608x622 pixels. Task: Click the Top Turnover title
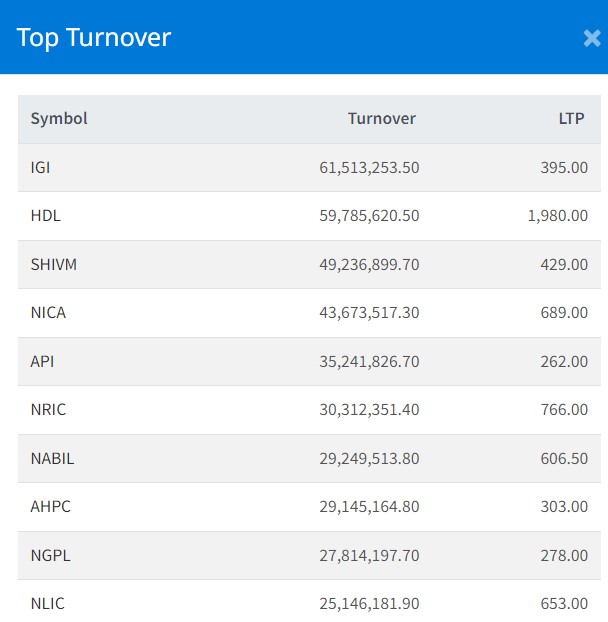point(94,38)
